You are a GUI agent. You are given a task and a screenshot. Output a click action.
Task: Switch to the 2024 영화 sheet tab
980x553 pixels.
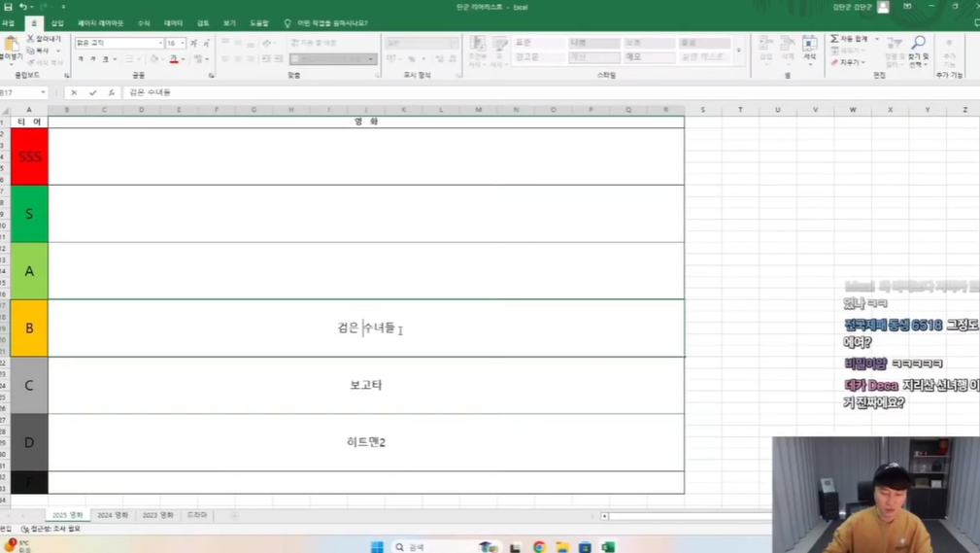113,515
